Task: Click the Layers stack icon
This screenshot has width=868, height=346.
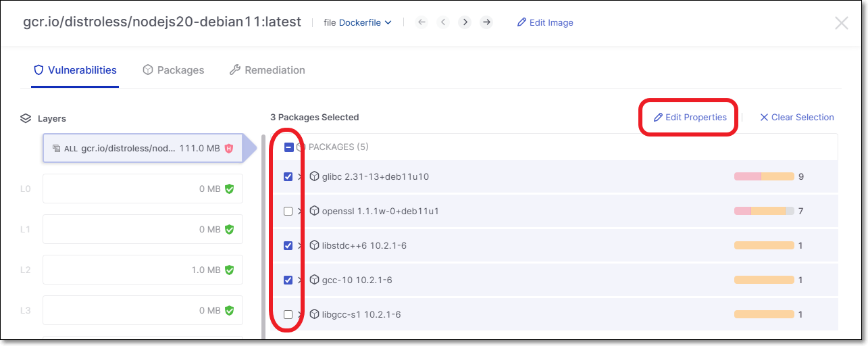Action: pyautogui.click(x=26, y=118)
